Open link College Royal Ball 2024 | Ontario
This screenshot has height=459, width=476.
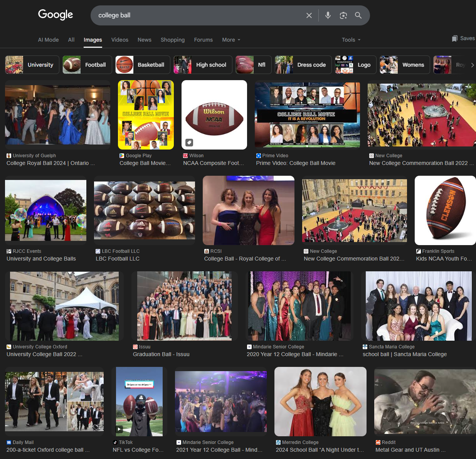click(50, 163)
